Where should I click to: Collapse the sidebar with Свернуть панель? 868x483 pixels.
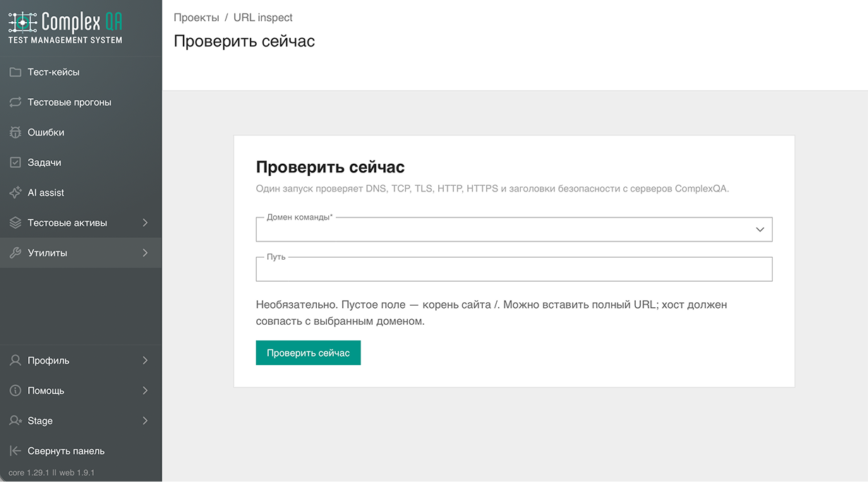pos(81,451)
